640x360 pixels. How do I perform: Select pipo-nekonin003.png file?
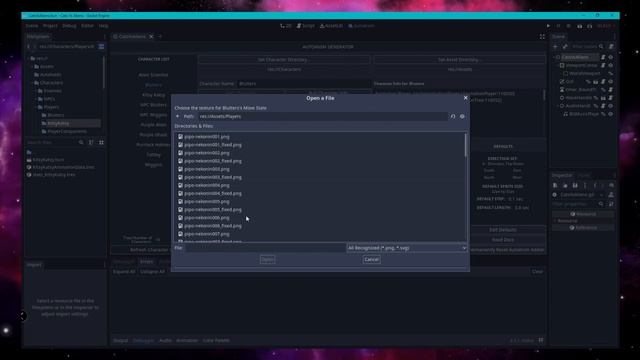click(x=207, y=169)
